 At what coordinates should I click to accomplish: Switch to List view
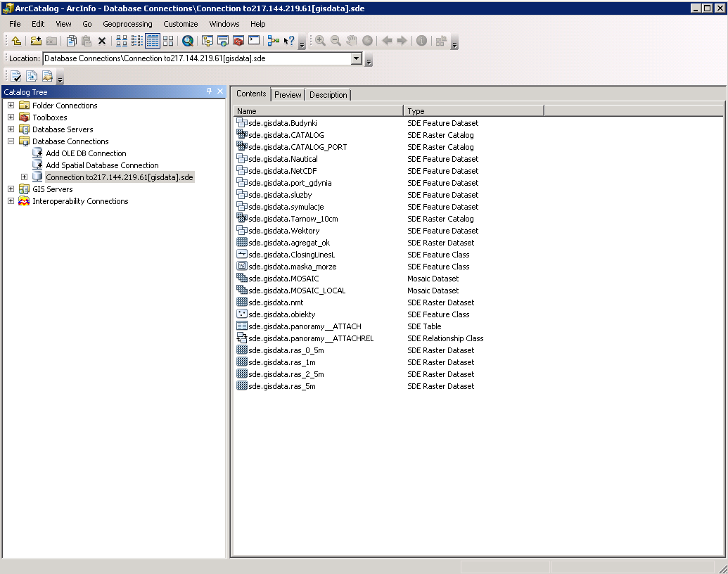(137, 41)
